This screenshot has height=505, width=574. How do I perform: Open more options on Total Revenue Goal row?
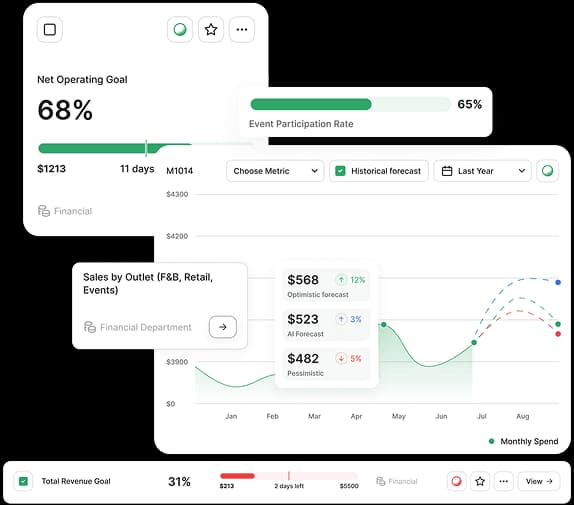tap(504, 481)
